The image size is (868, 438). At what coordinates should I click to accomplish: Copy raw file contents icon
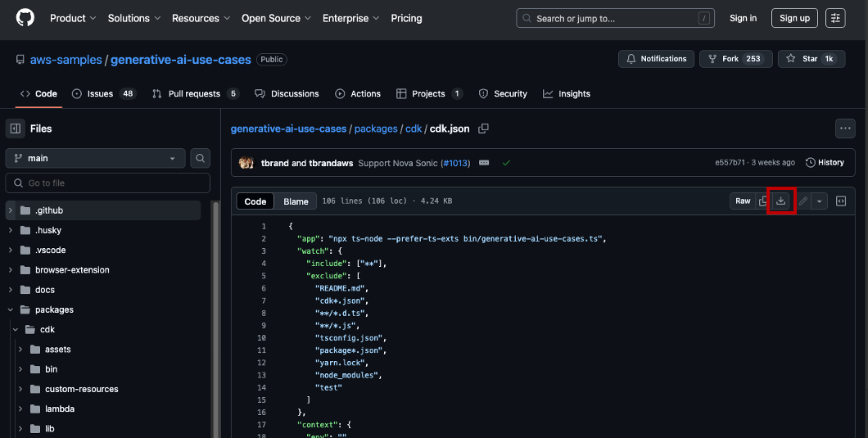763,201
